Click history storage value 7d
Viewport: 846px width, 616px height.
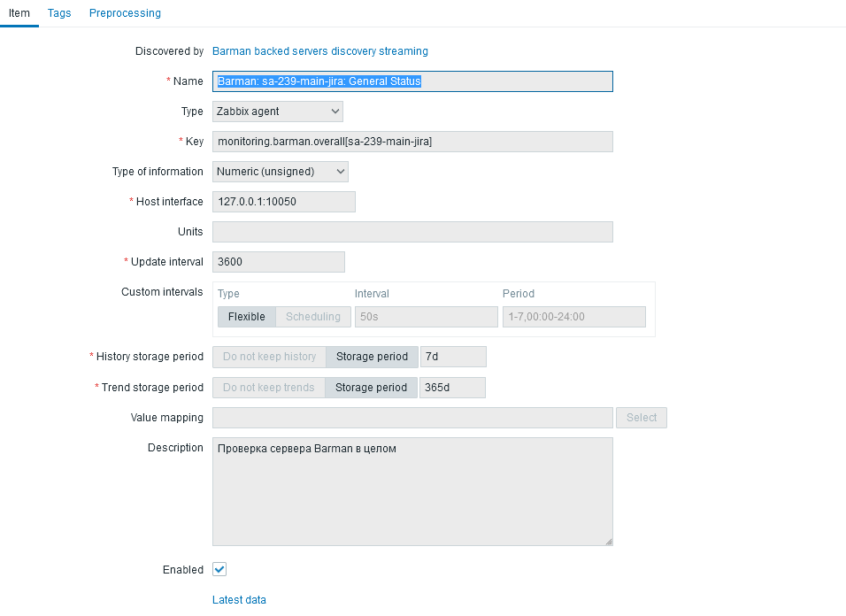click(x=453, y=357)
